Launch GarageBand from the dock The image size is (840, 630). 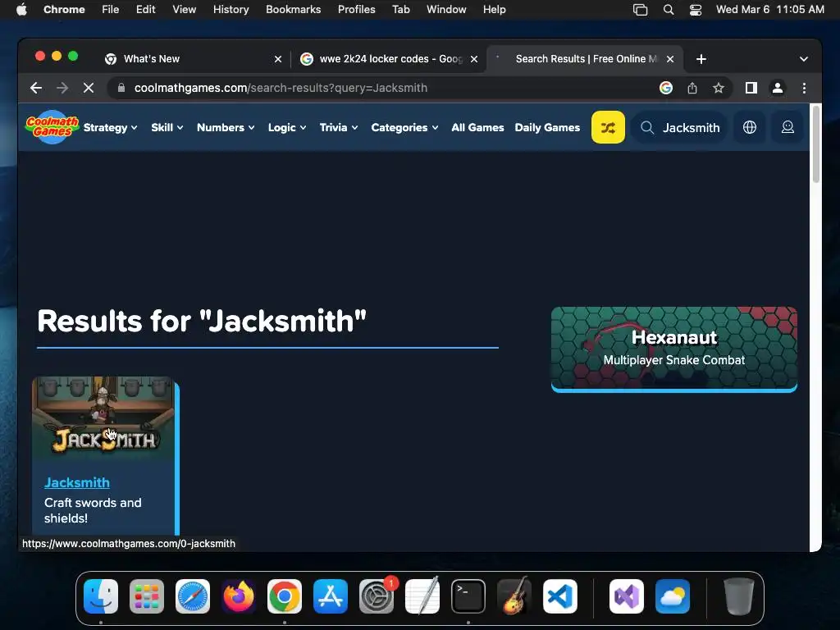(514, 596)
